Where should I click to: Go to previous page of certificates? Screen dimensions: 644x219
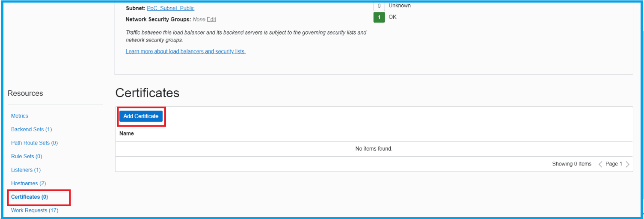[x=600, y=164]
